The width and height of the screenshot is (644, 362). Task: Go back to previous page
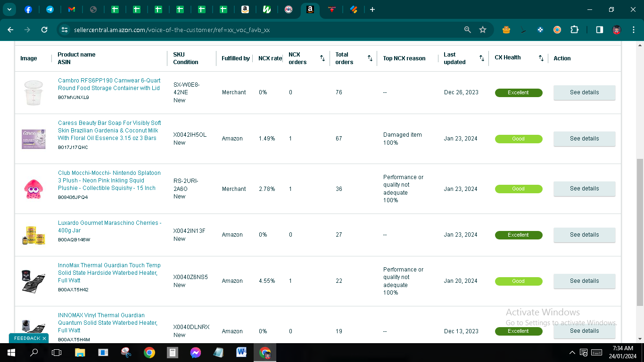(10, 30)
